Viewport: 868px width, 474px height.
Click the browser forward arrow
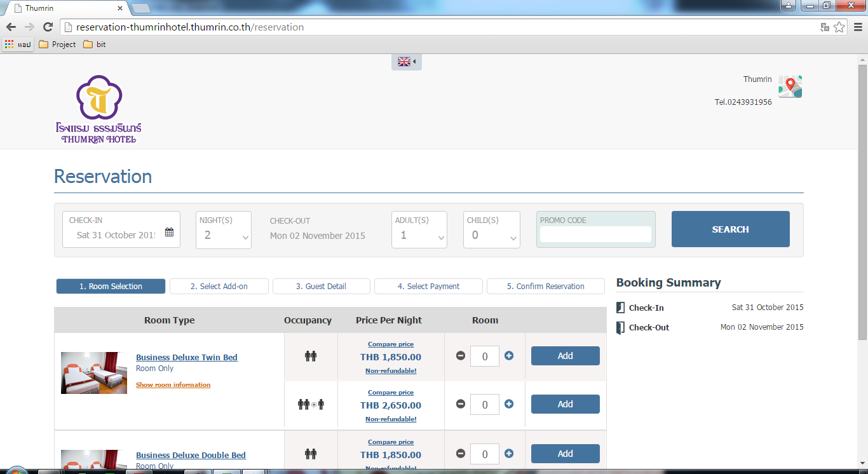coord(29,27)
